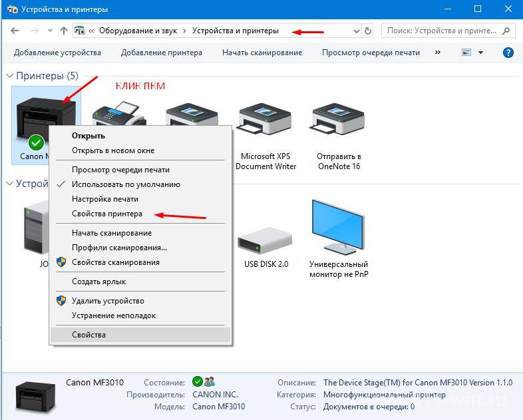Click the Canon MF3010 thumbnail in details pane

point(35,397)
